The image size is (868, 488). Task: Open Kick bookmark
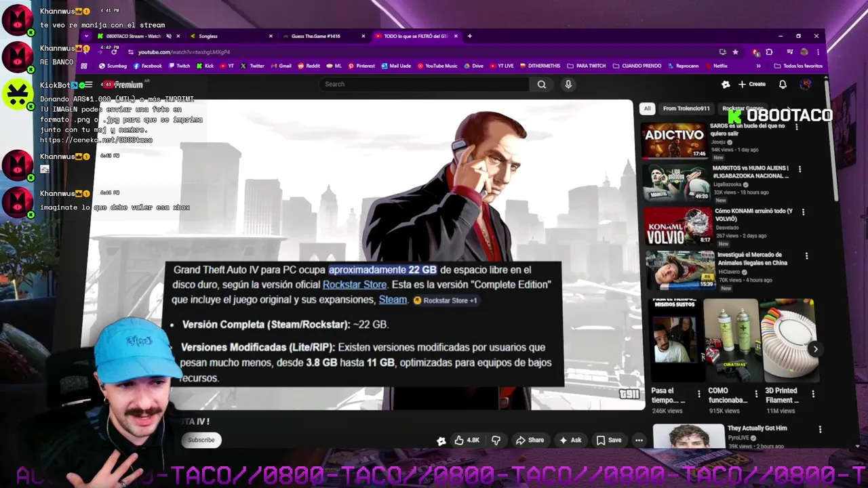click(x=205, y=66)
